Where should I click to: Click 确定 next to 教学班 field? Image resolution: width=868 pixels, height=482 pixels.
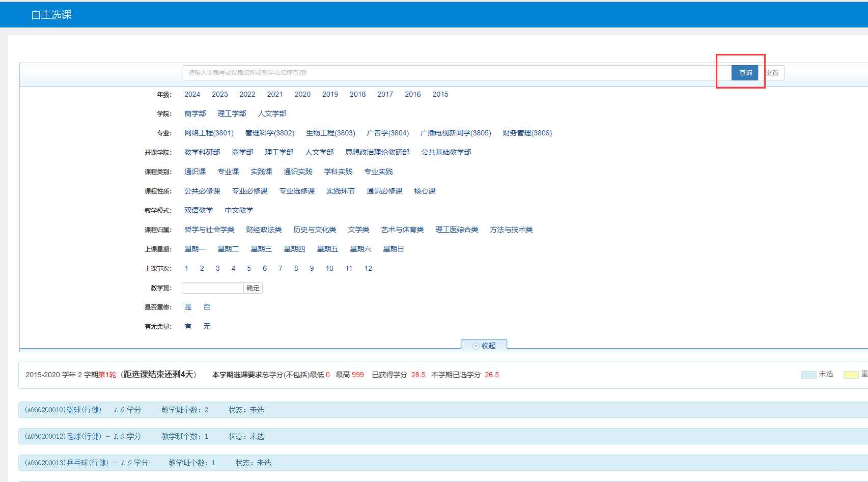(x=253, y=288)
